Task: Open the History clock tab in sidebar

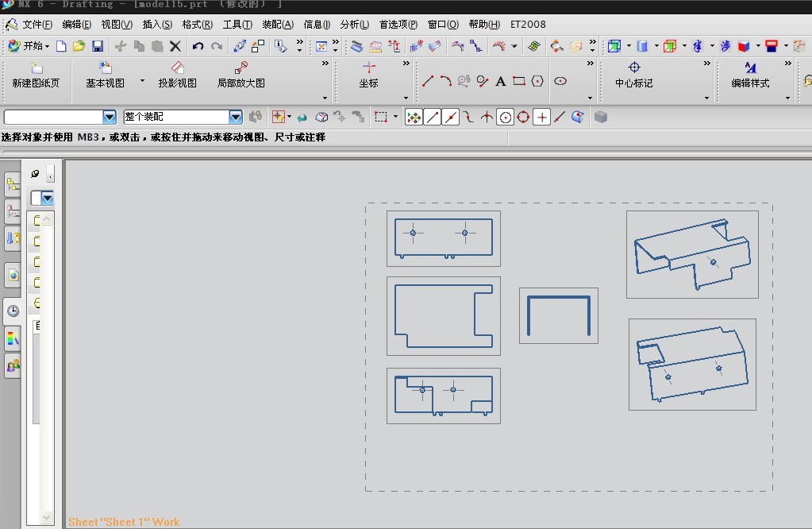Action: tap(13, 311)
